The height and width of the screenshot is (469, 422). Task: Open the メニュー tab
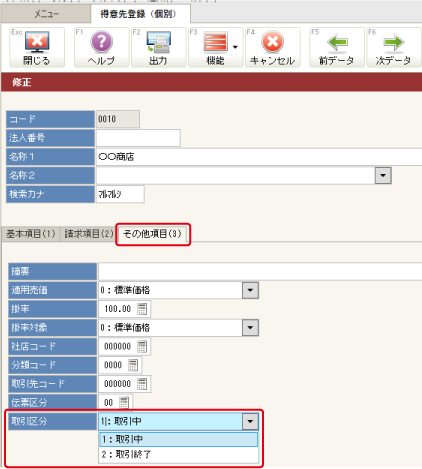click(46, 14)
